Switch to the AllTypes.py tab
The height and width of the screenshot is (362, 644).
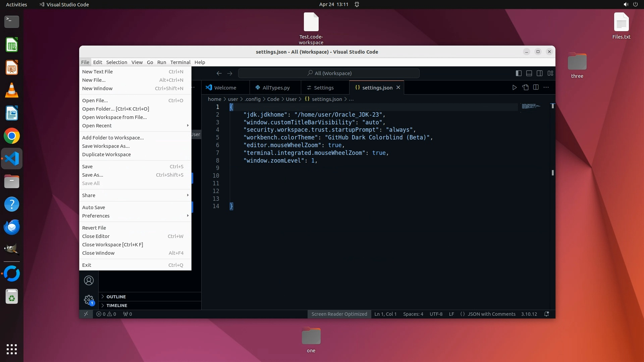pos(276,87)
